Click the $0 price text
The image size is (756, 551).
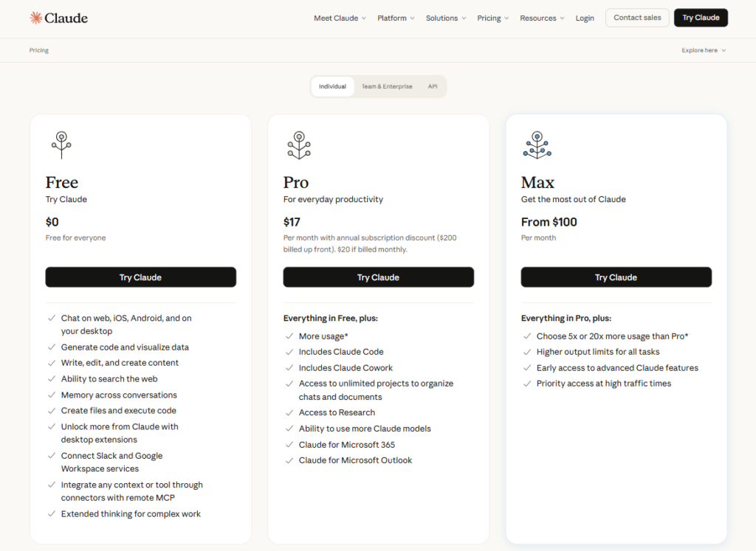click(52, 222)
